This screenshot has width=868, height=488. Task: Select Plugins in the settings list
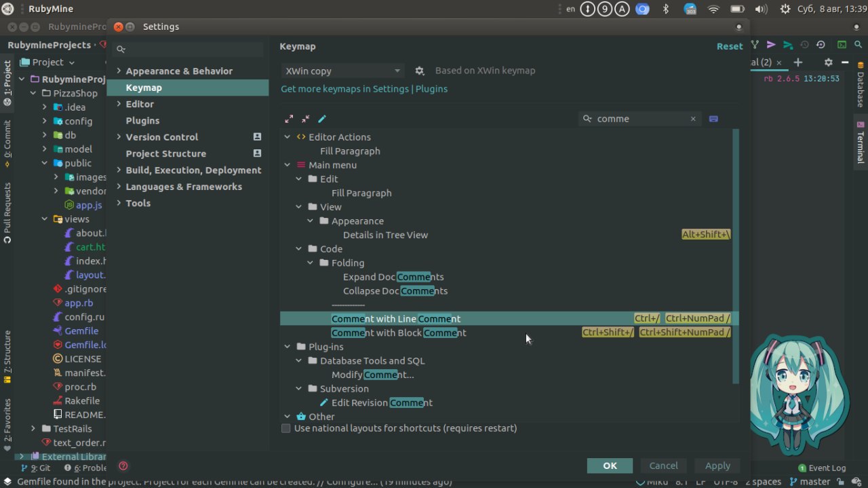point(142,121)
